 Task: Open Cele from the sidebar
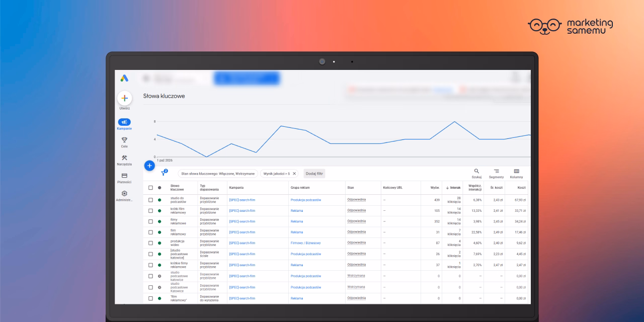pos(124,142)
